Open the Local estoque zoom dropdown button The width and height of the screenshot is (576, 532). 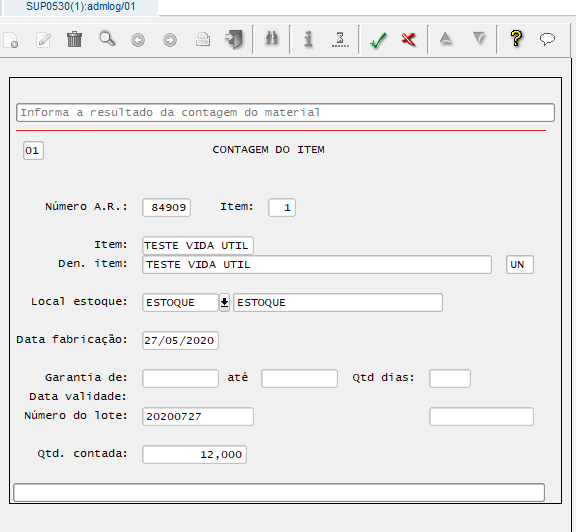224,302
